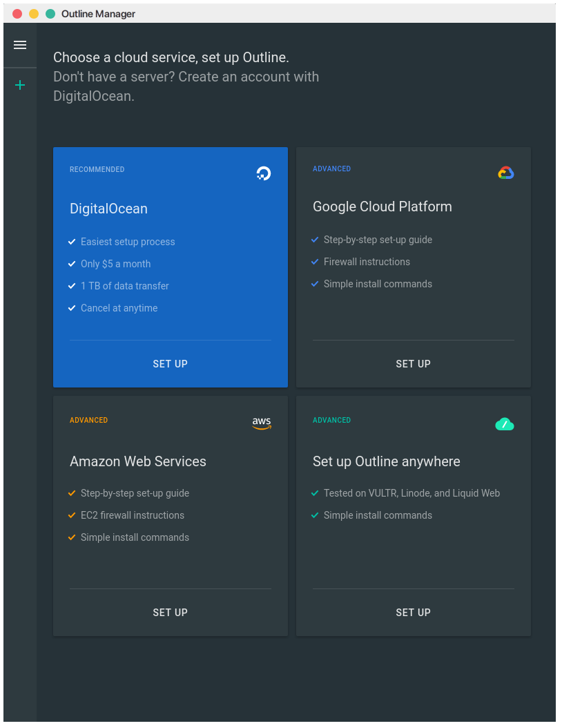Click "Simple install commands" on Amazon card
562x728 pixels.
click(135, 537)
